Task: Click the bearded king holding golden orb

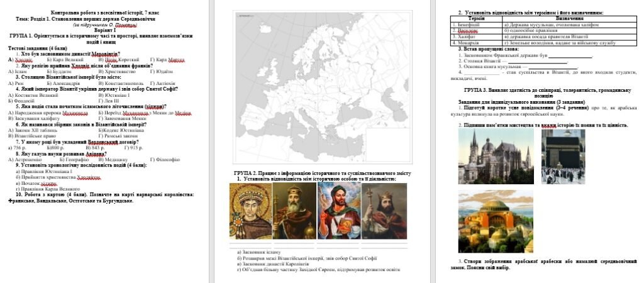Action: (x=294, y=210)
